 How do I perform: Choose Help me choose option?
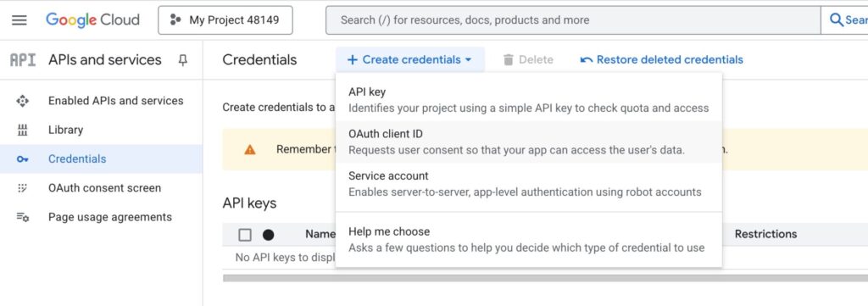point(529,239)
